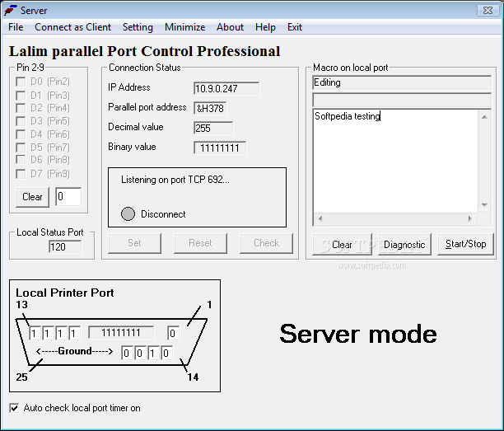Click the Check button

tap(266, 243)
